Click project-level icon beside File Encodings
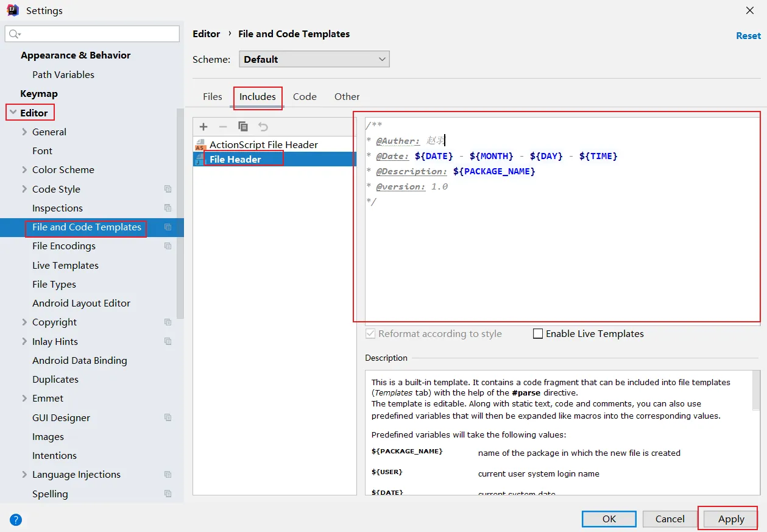This screenshot has width=767, height=532. [168, 246]
